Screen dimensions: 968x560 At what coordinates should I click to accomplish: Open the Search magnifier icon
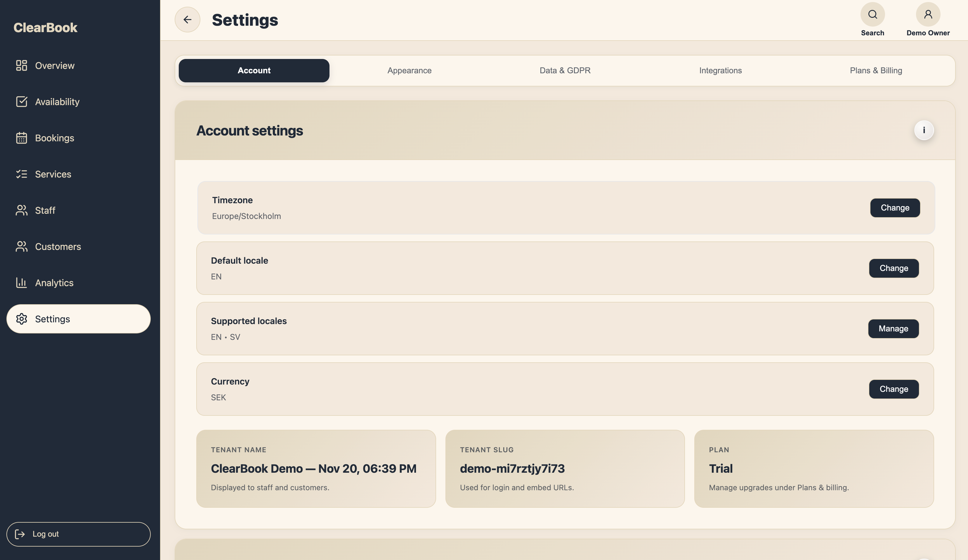pos(872,14)
